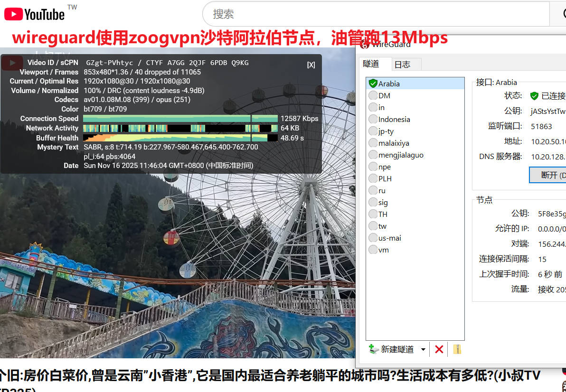Select the 隧道 tunnels tab

[371, 64]
